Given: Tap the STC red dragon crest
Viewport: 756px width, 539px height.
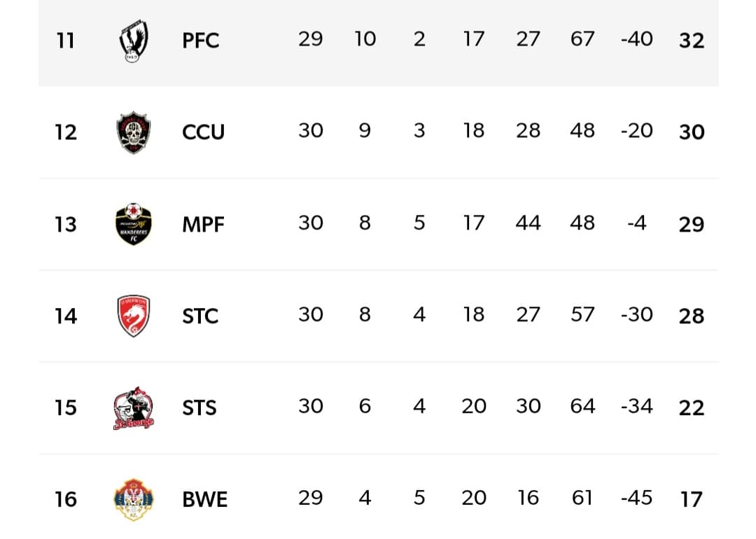Looking at the screenshot, I should coord(133,316).
